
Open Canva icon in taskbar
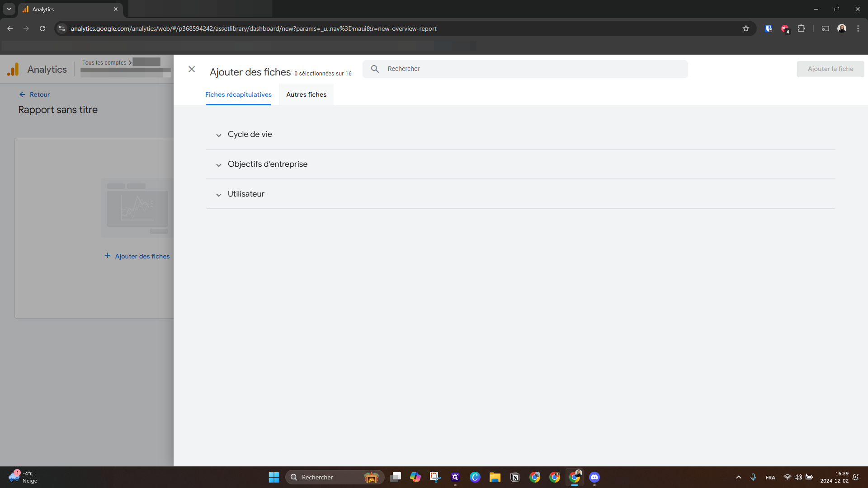(x=475, y=477)
